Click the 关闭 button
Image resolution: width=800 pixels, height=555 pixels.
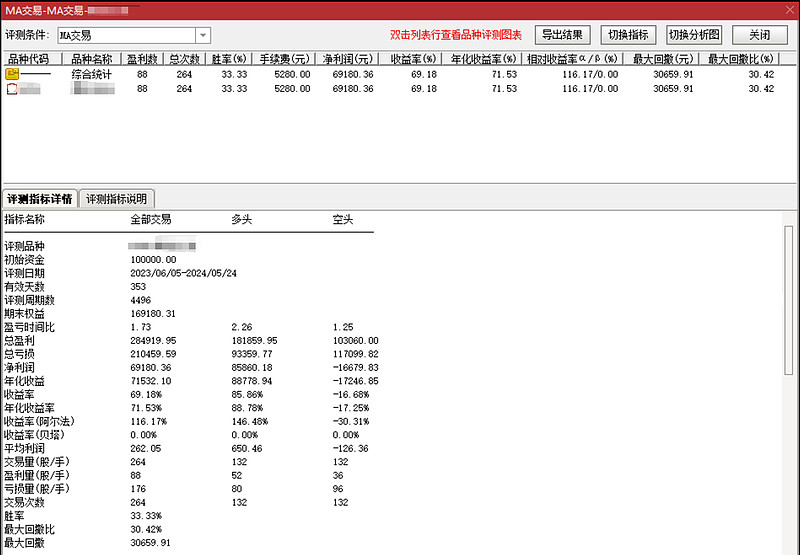[760, 35]
